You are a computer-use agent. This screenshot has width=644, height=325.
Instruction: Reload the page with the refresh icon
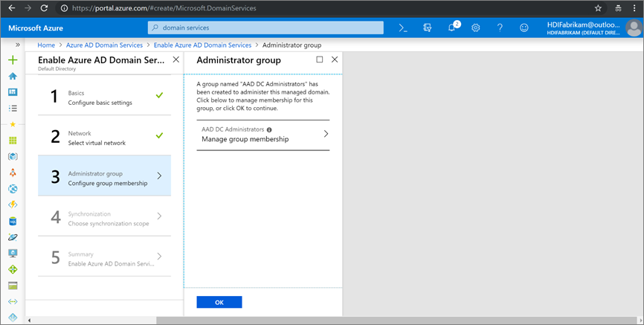tap(44, 8)
